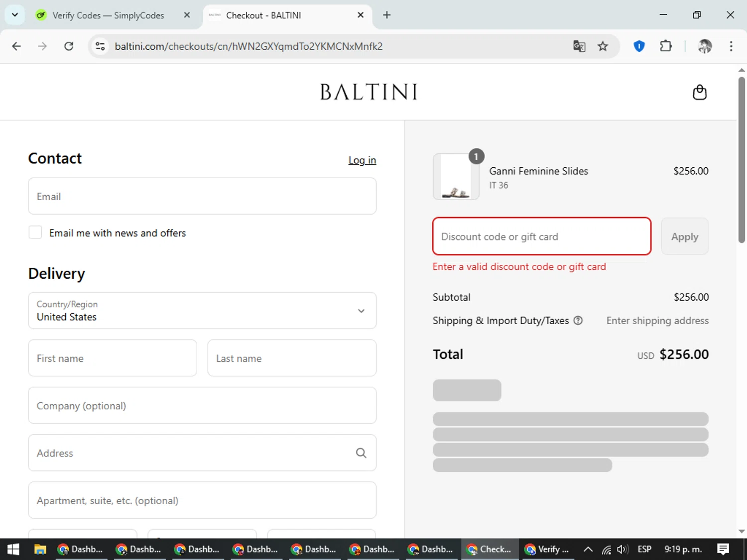Viewport: 747px width, 560px height.
Task: Open the Chrome profile avatar
Action: tap(705, 46)
